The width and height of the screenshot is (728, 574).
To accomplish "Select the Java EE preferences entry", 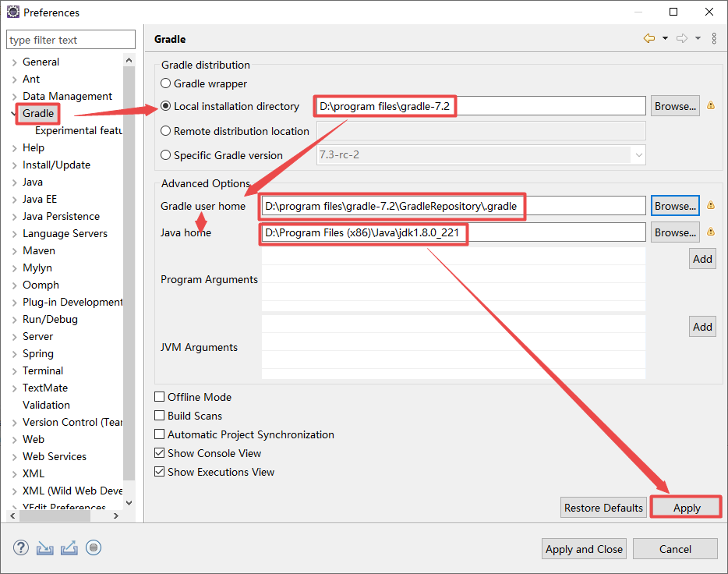I will click(40, 199).
